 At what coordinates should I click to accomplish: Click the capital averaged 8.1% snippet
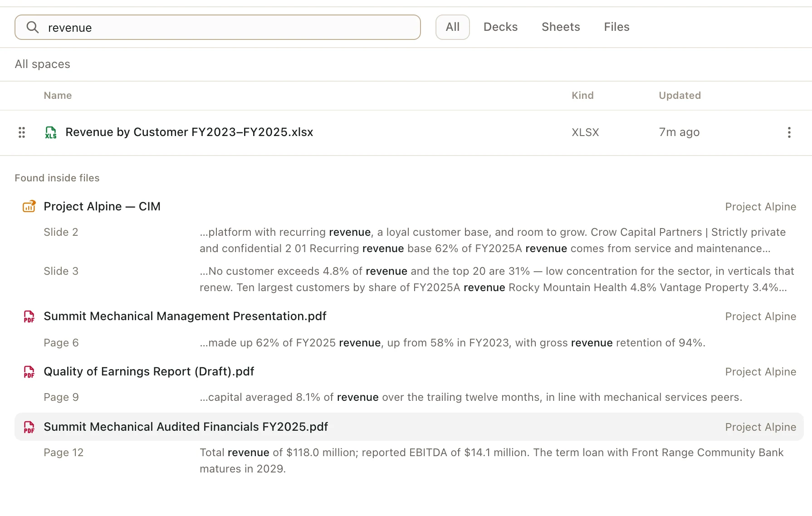471,397
